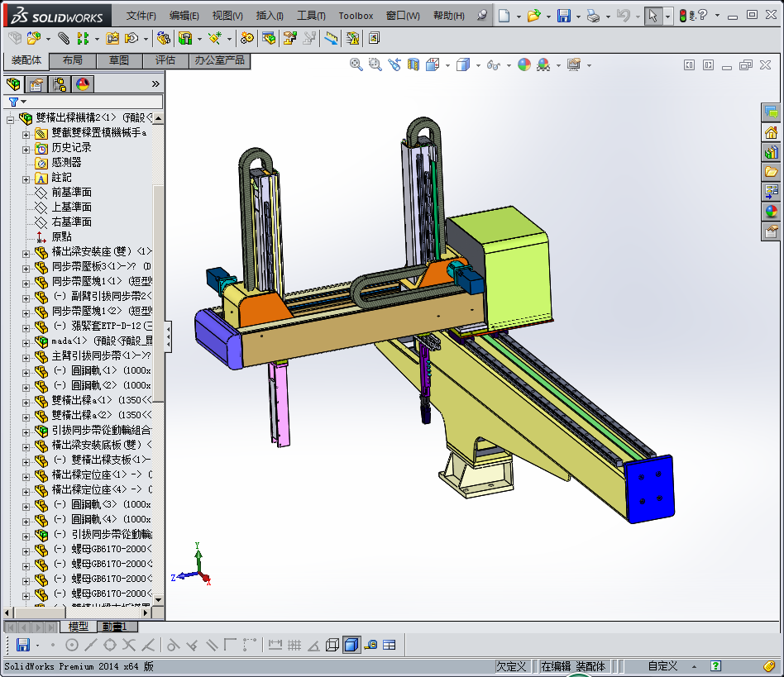The image size is (784, 677).
Task: Expand the 註記 tree node
Action: point(26,179)
